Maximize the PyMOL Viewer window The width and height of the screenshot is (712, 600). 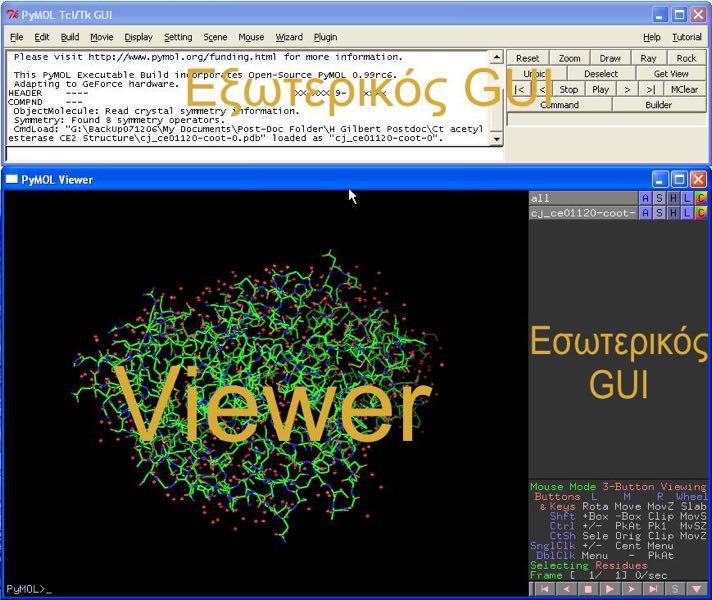coord(679,180)
